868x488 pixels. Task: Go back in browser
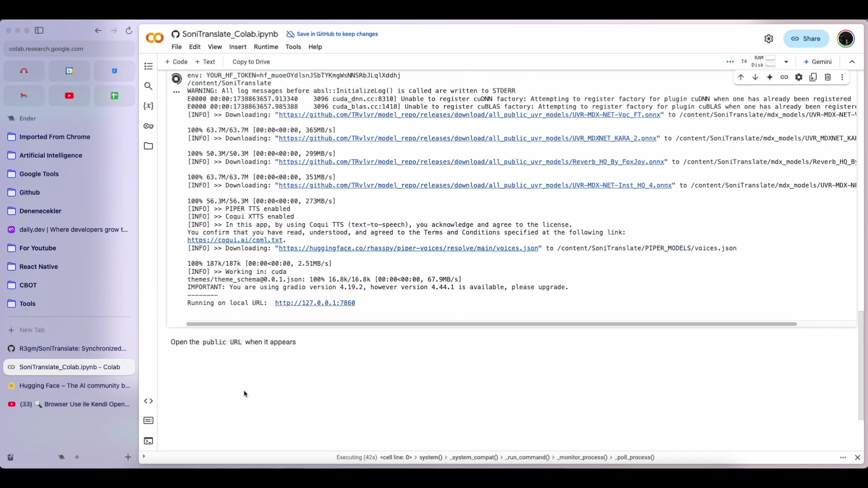[x=98, y=30]
